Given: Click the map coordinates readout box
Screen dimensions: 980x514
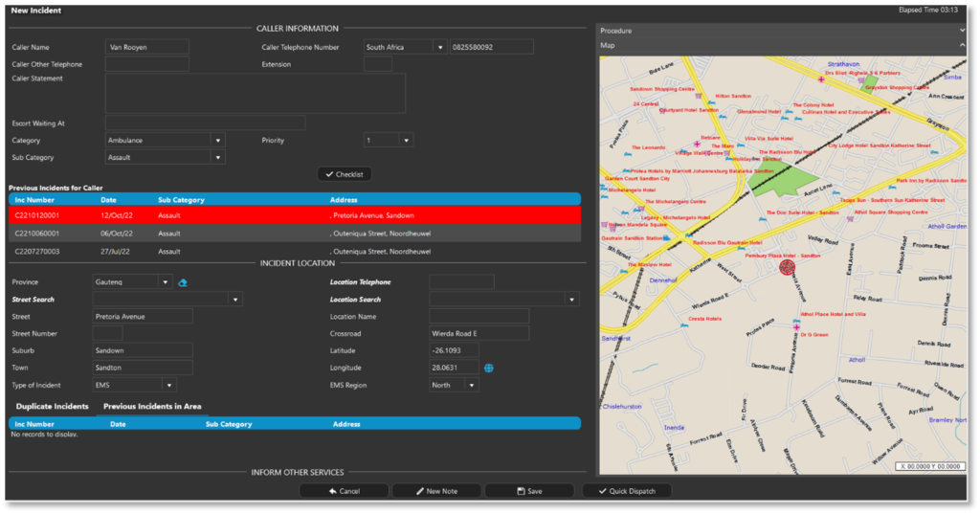Looking at the screenshot, I should 929,466.
